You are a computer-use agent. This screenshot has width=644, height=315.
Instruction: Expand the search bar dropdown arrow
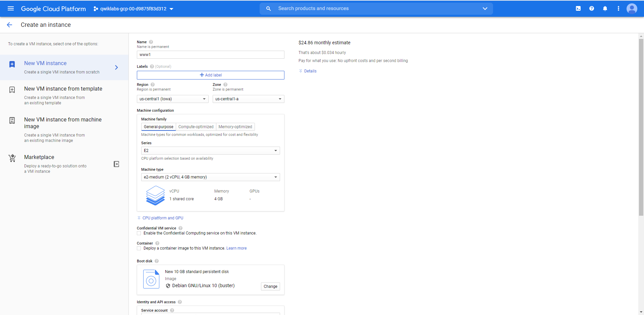485,9
